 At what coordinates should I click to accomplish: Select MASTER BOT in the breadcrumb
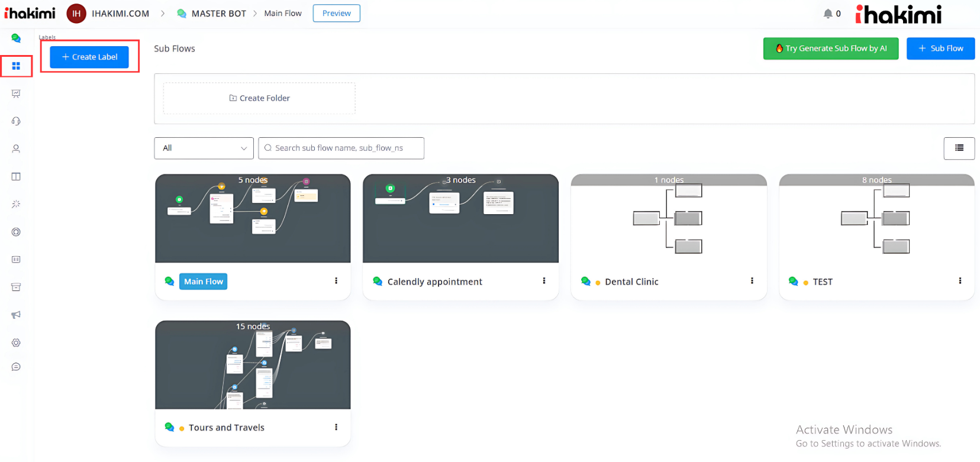[x=218, y=14]
